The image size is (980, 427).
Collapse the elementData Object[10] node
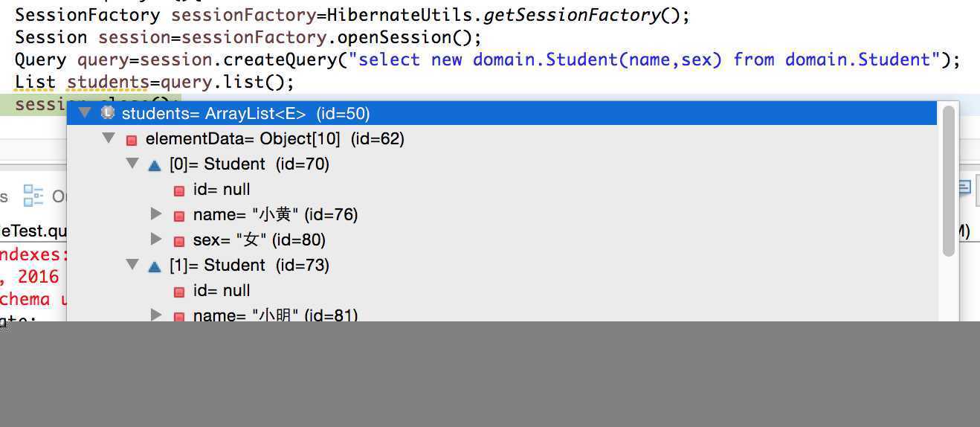[x=109, y=138]
